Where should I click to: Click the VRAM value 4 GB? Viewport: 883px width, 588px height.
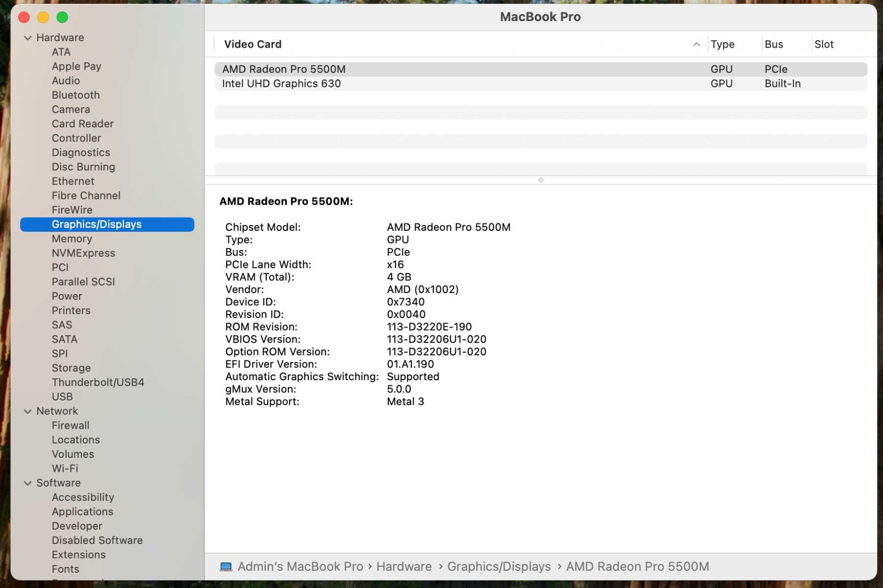(x=399, y=277)
